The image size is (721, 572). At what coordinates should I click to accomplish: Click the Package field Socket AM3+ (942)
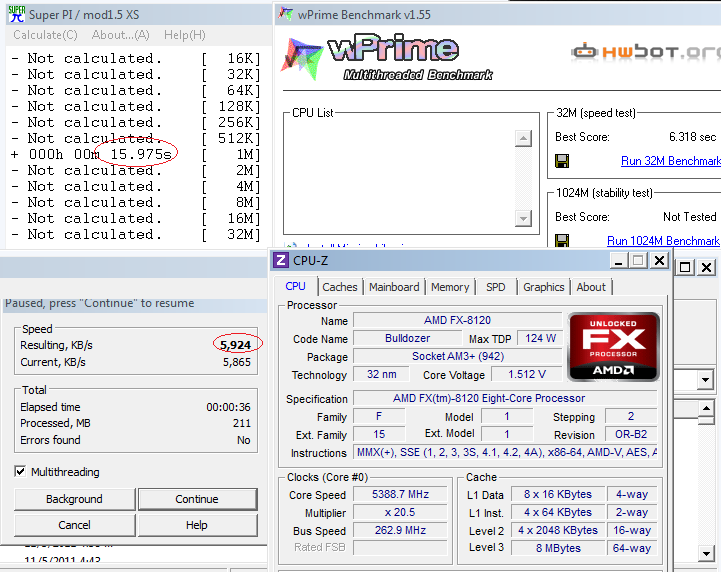[x=458, y=356]
